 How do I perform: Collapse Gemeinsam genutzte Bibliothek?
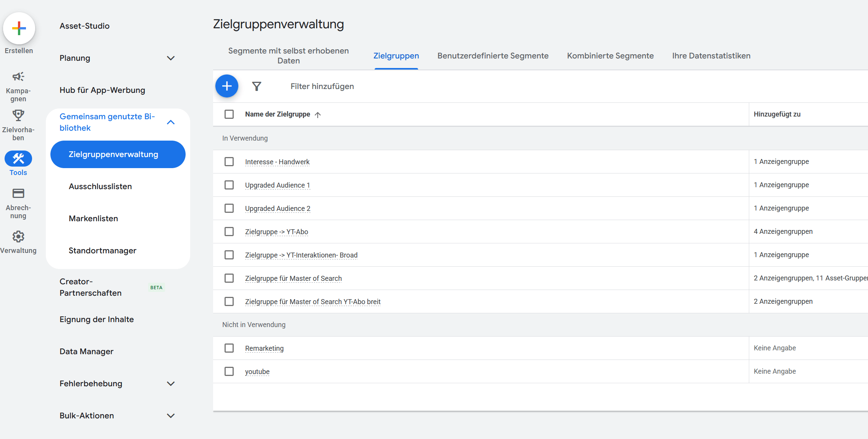pyautogui.click(x=171, y=122)
